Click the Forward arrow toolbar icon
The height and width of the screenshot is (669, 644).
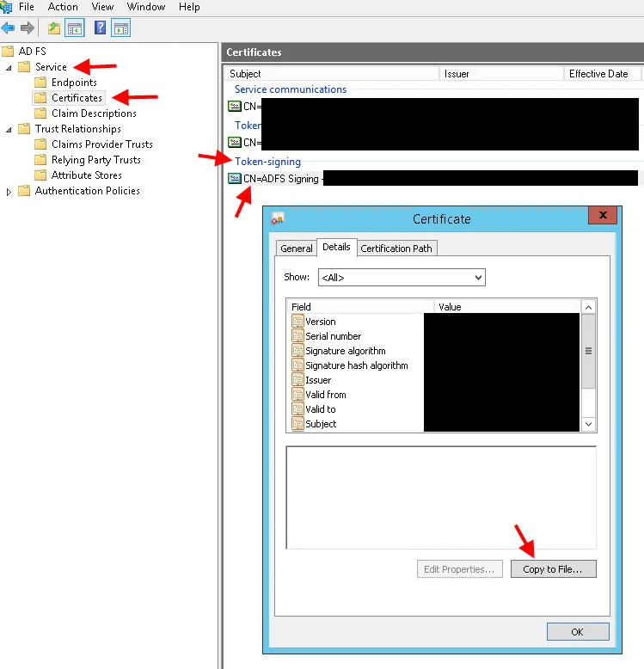tap(28, 28)
